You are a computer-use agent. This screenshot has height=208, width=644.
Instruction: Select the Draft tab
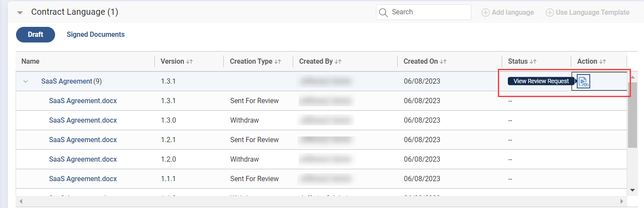pyautogui.click(x=36, y=35)
